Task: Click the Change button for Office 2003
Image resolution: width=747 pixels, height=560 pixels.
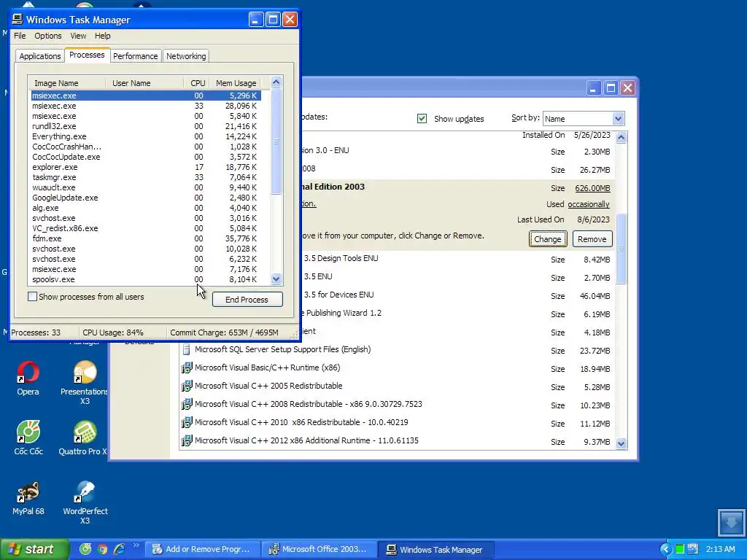Action: tap(548, 239)
